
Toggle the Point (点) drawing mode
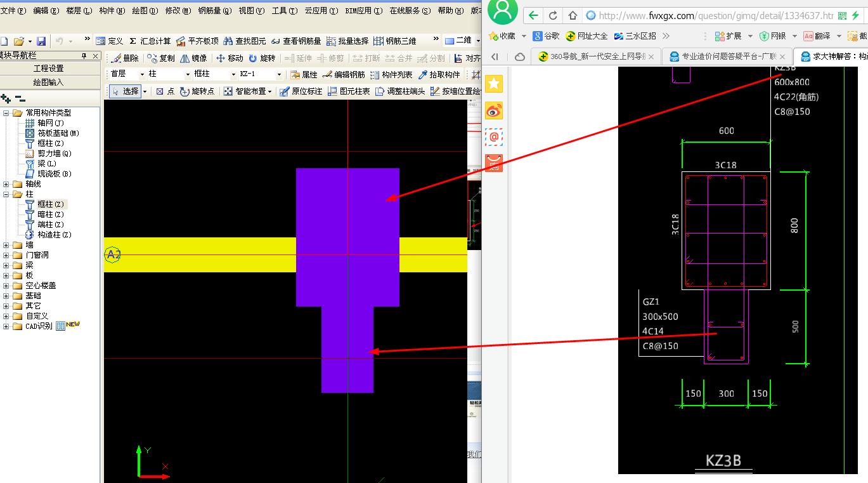click(165, 91)
